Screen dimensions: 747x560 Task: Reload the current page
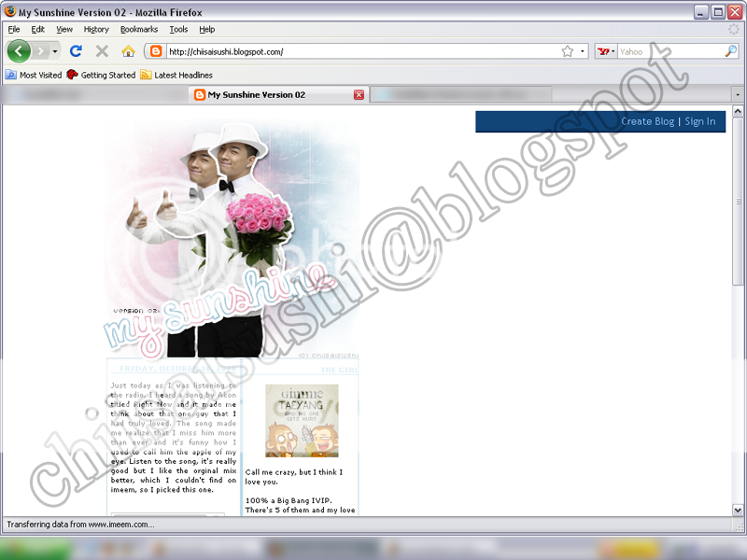point(77,51)
